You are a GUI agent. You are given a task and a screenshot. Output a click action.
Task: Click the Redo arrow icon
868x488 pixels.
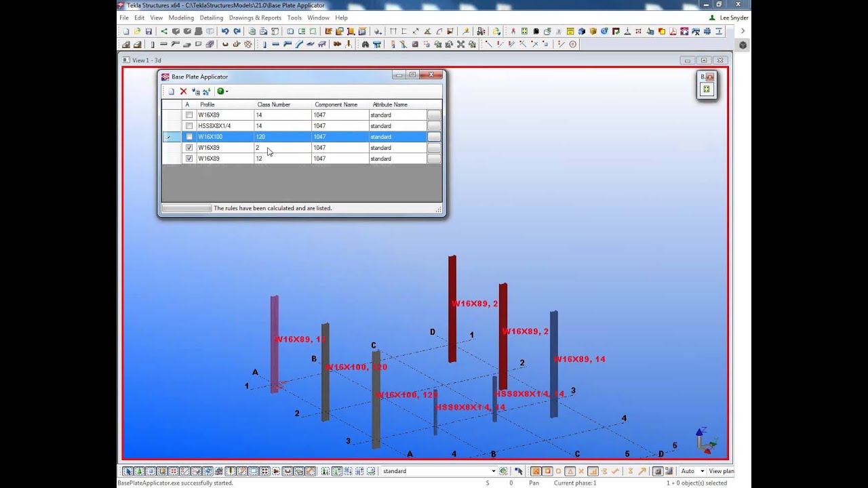pos(237,31)
